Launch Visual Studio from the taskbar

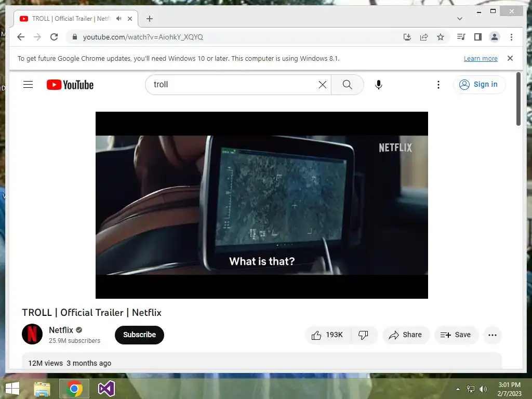(x=106, y=389)
